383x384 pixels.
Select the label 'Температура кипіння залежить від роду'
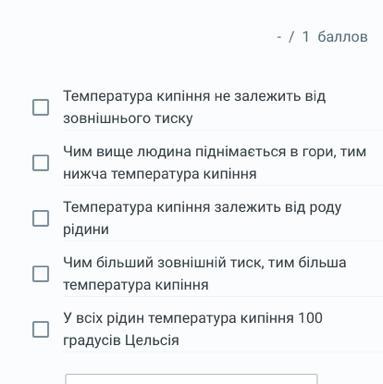pyautogui.click(x=202, y=208)
